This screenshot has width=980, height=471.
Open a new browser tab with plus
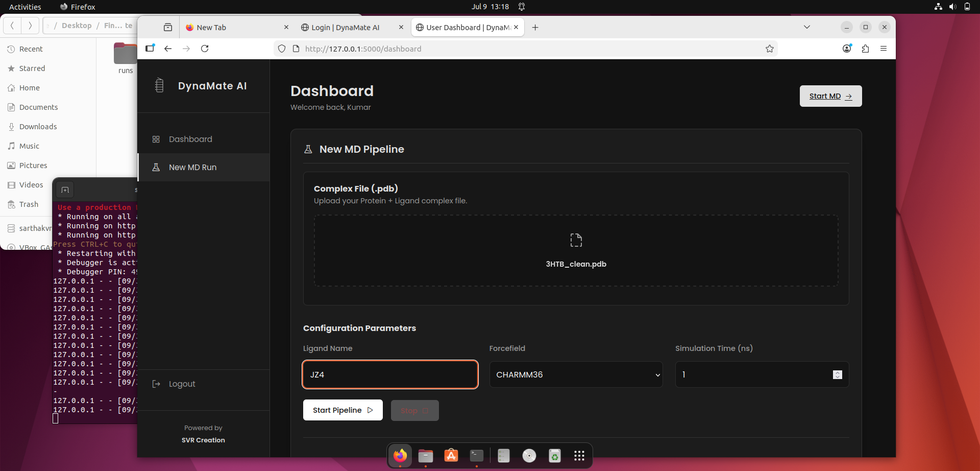(x=535, y=28)
